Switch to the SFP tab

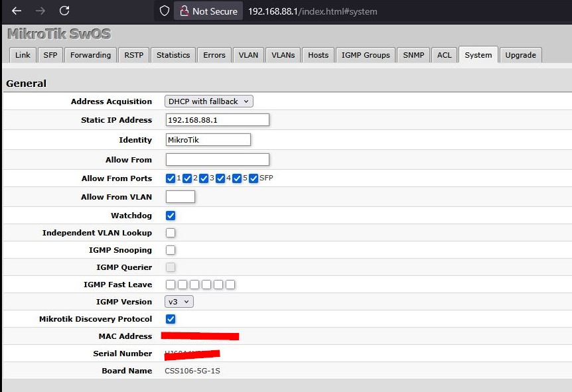50,55
